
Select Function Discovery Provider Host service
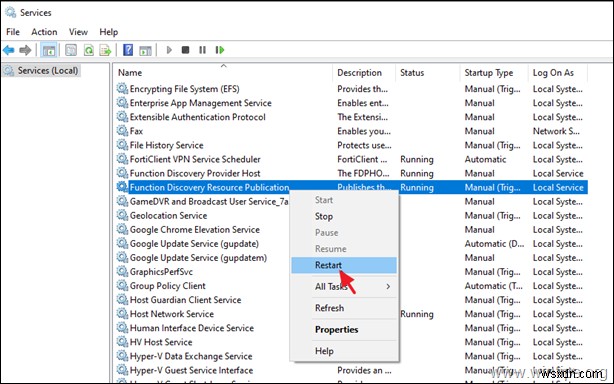point(195,173)
